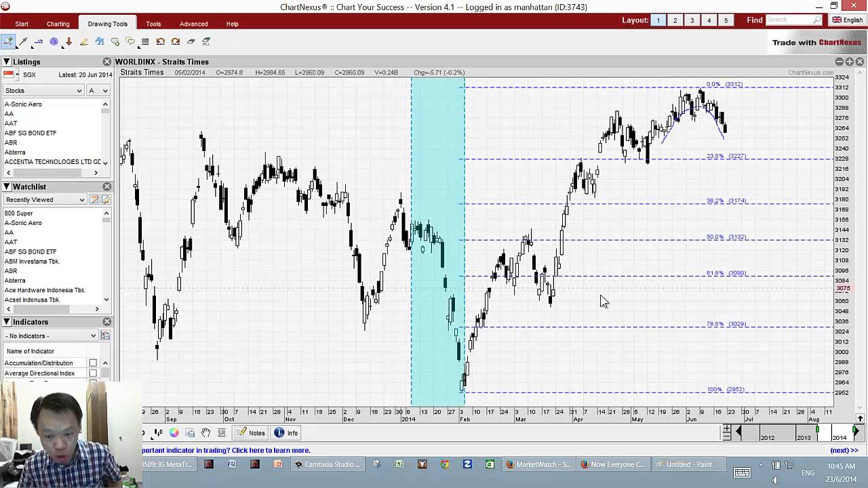868x488 pixels.
Task: Click the erase all drawings icon
Action: [206, 42]
